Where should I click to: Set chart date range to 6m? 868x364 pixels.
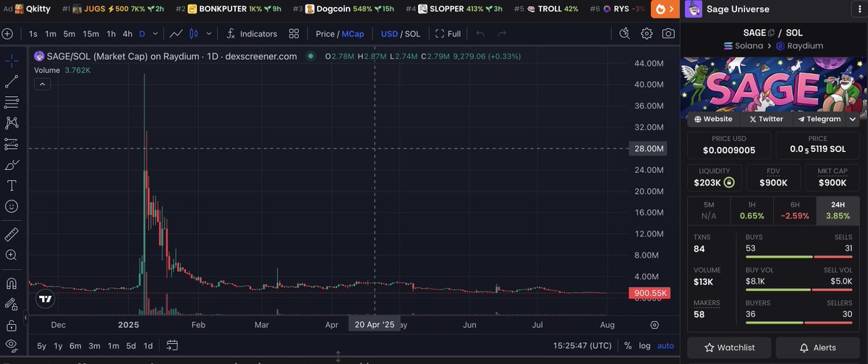(x=75, y=346)
